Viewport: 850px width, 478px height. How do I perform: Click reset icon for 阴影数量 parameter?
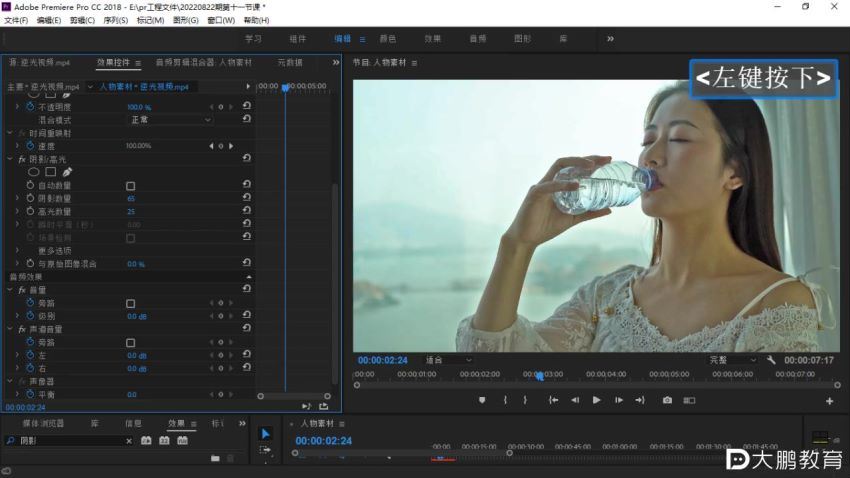click(x=246, y=198)
